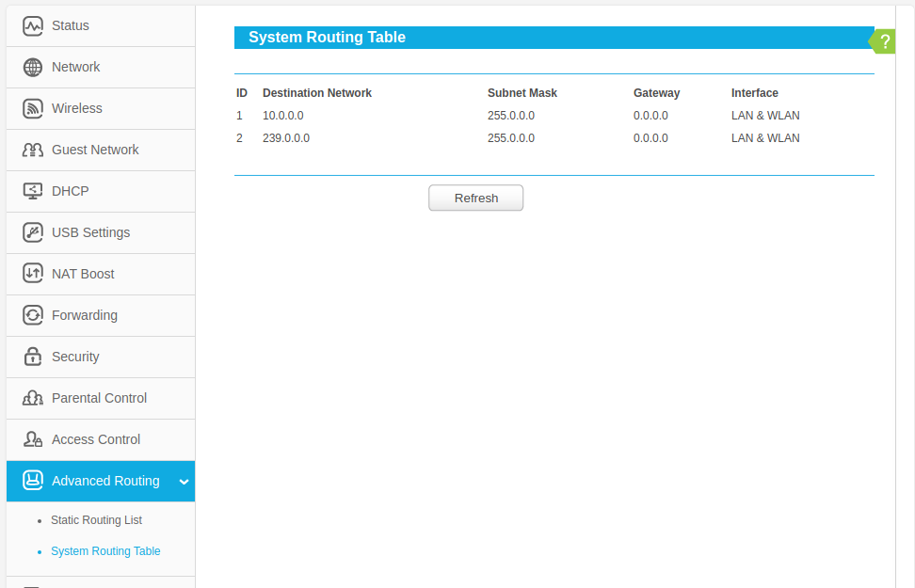Click the Wireless signal icon

[x=33, y=108]
